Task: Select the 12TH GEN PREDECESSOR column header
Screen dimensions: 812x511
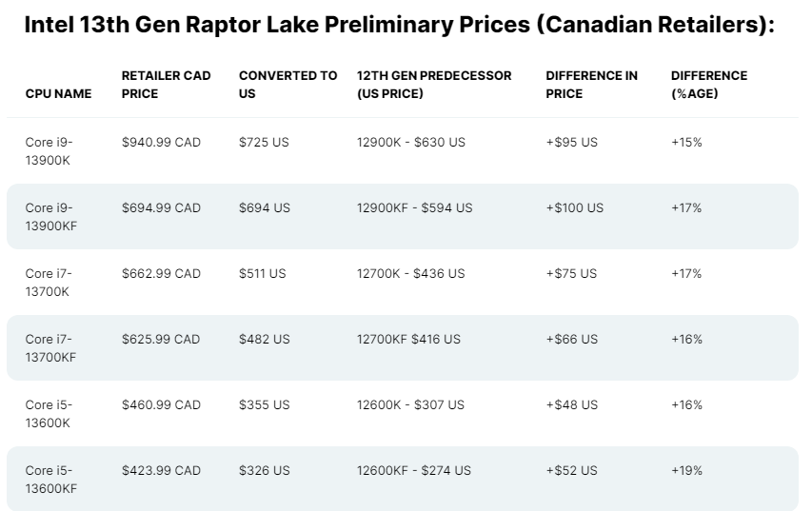Action: coord(434,85)
